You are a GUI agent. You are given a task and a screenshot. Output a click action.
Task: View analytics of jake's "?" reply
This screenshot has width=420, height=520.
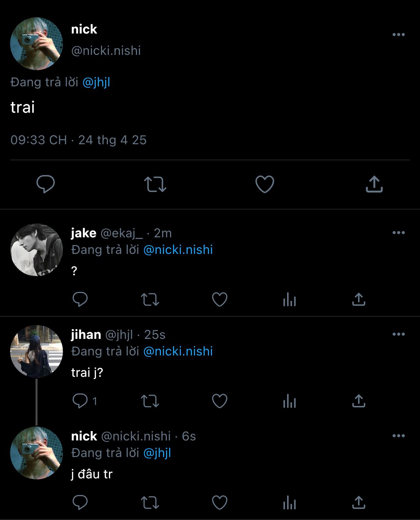click(289, 299)
